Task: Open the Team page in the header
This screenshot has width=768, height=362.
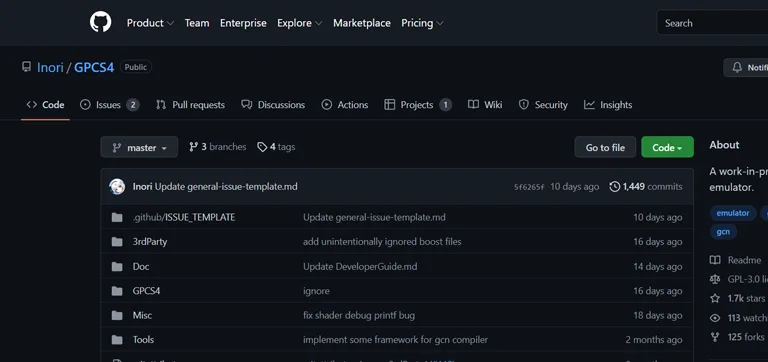Action: (197, 23)
